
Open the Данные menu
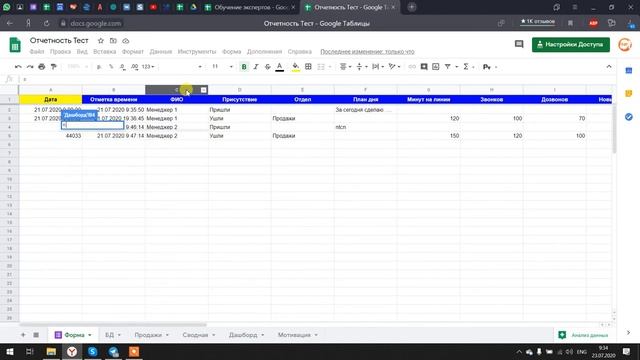click(x=161, y=52)
